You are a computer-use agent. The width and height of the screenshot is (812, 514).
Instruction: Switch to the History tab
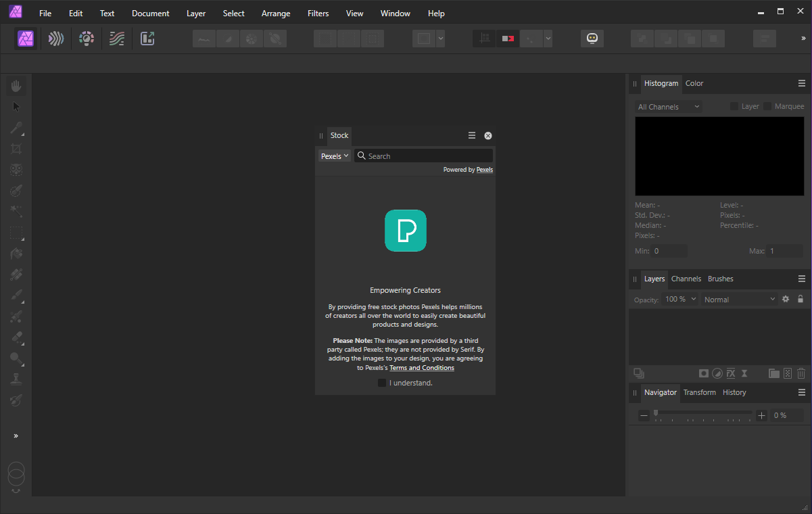coord(734,392)
